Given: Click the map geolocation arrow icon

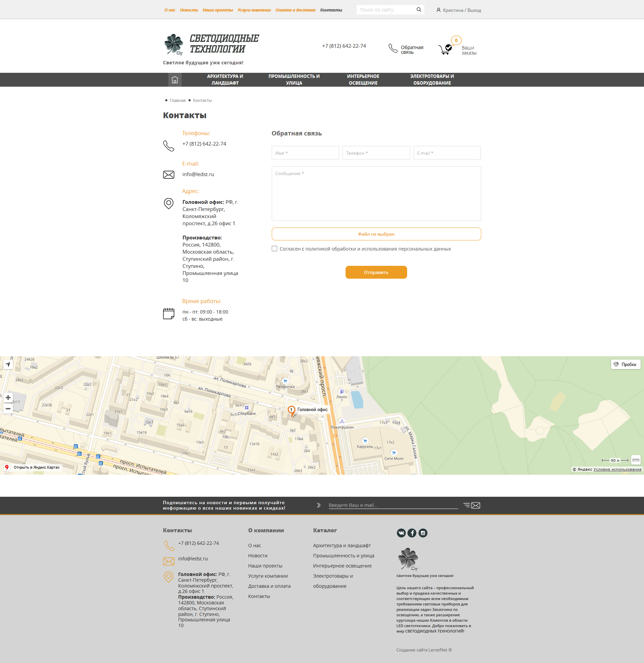Looking at the screenshot, I should (x=8, y=364).
